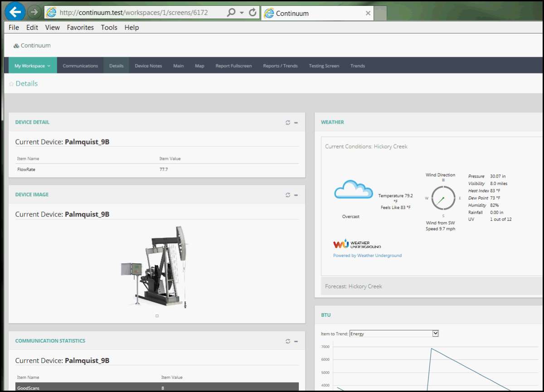Open the Favorites menu
This screenshot has height=392, width=544.
point(80,28)
